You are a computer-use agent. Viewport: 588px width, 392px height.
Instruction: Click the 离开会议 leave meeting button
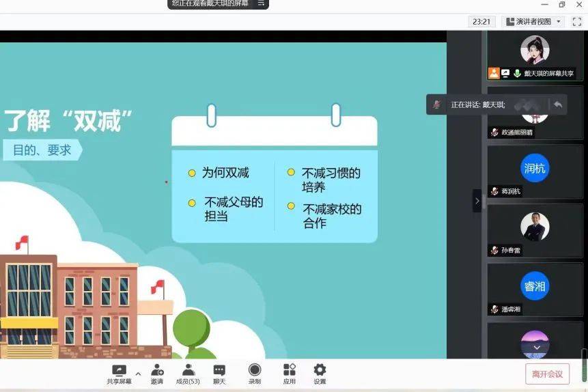click(547, 374)
